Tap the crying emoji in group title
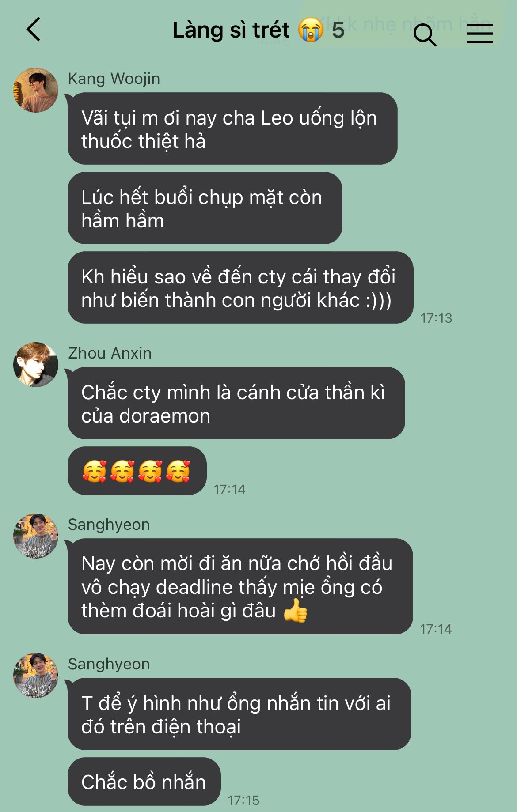The height and width of the screenshot is (812, 517). tap(311, 30)
